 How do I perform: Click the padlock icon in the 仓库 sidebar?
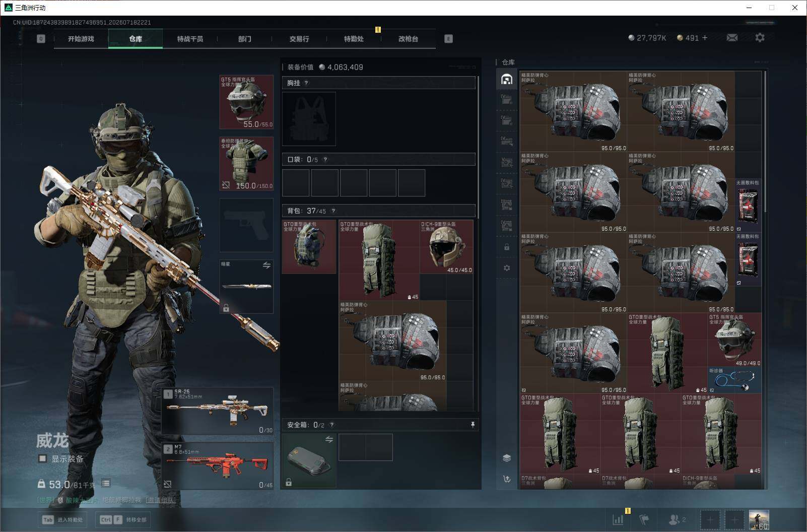pos(507,247)
